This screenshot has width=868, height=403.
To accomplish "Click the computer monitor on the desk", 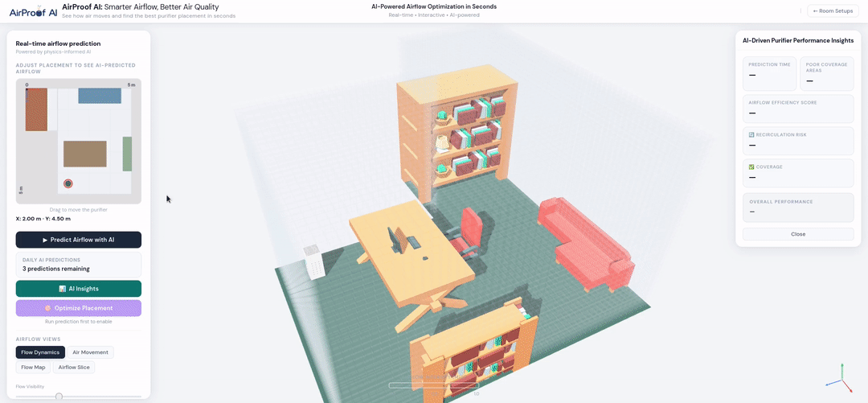I will [x=398, y=241].
